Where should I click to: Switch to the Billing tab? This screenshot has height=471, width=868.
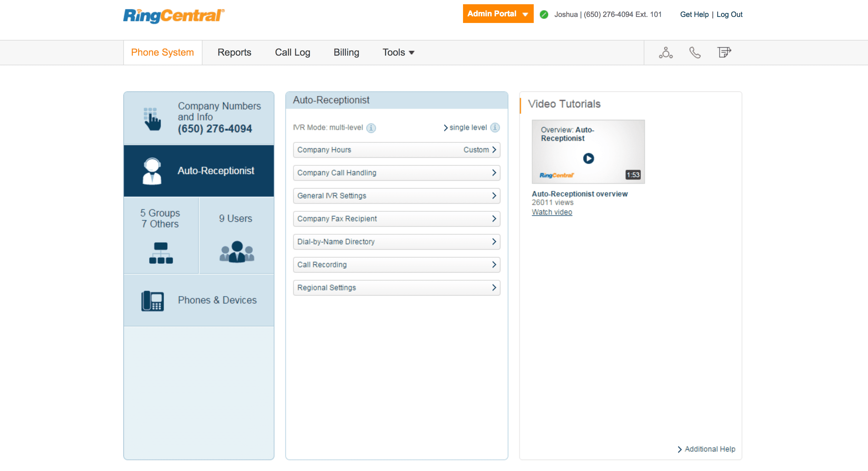346,53
